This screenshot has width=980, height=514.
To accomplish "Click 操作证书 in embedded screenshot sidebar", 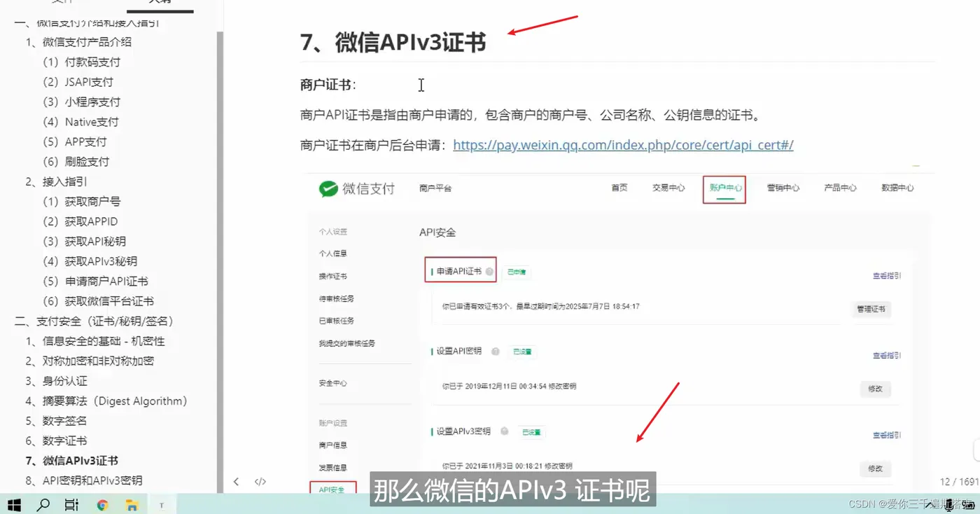I will pos(333,276).
